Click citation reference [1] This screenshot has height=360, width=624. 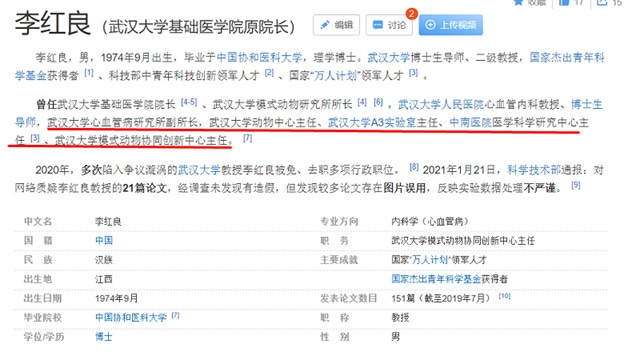coord(89,73)
